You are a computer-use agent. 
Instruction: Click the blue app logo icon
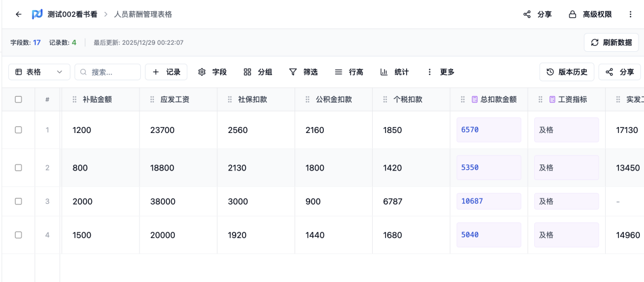38,14
